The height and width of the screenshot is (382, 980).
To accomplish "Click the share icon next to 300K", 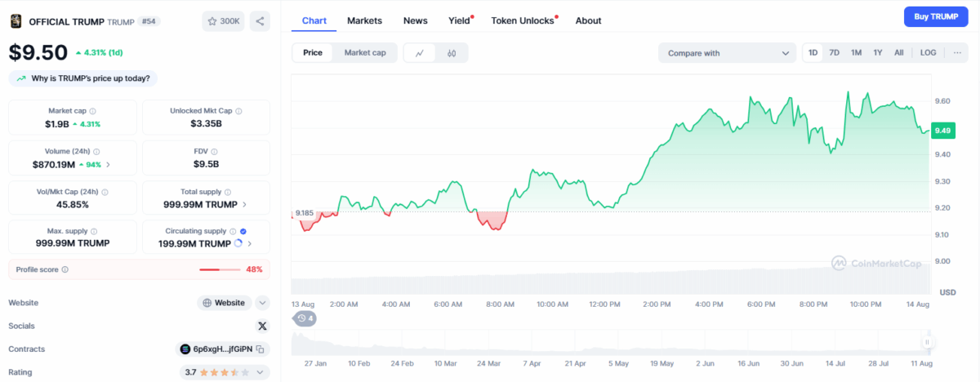I will tap(260, 21).
